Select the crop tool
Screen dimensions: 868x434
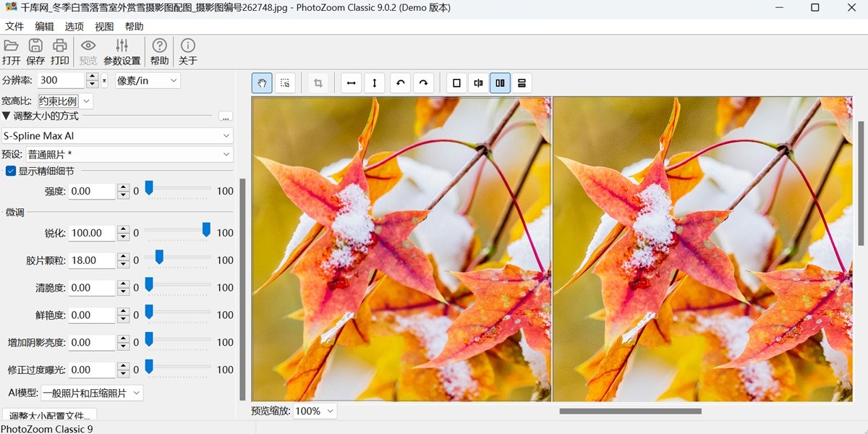pos(318,82)
